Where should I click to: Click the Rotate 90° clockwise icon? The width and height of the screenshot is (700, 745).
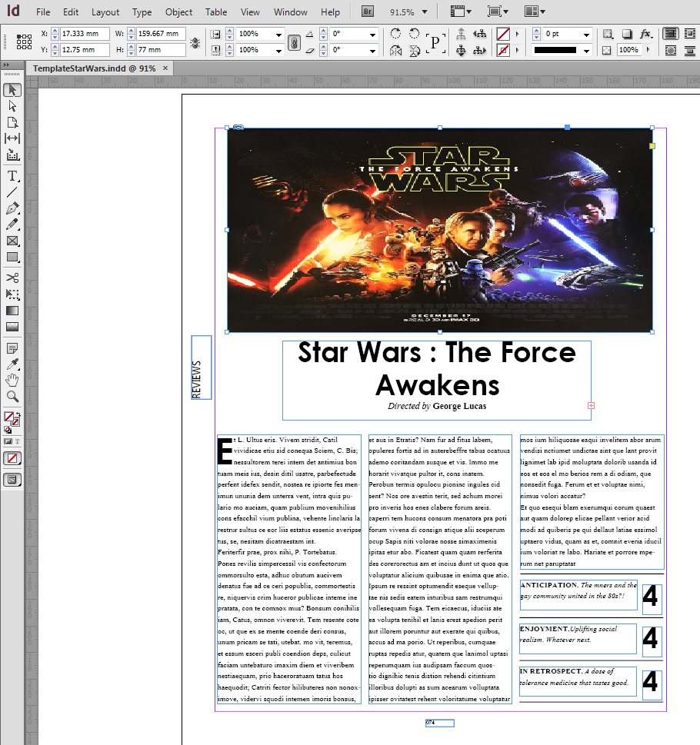[395, 33]
